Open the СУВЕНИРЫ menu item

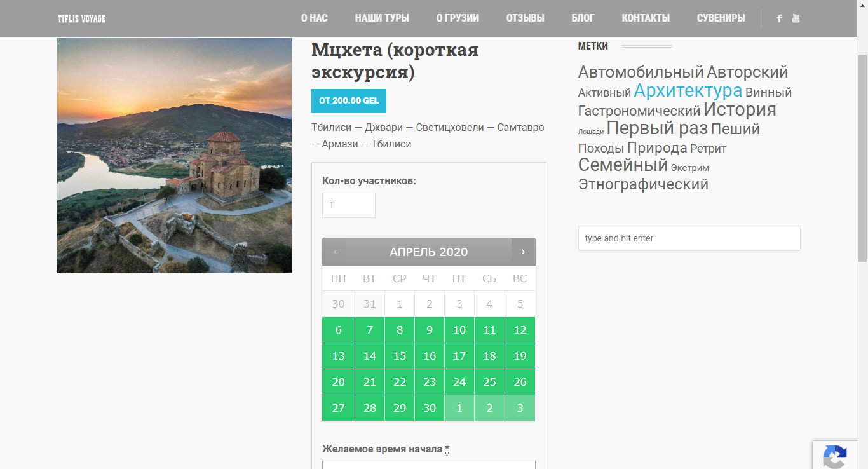point(721,18)
